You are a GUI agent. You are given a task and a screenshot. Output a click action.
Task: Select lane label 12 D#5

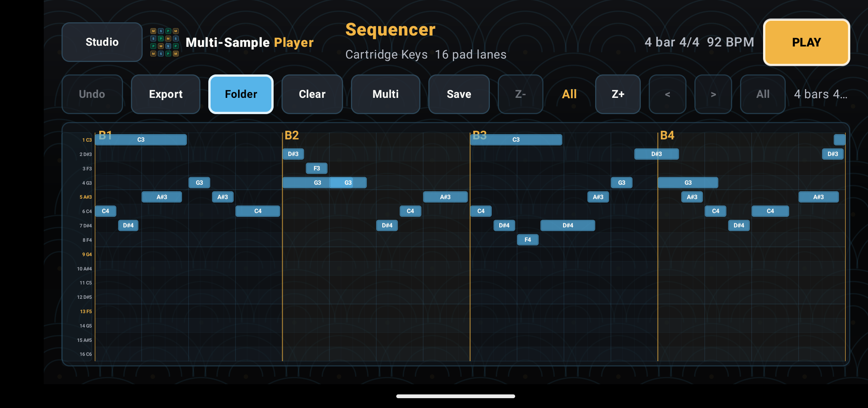[x=84, y=297]
